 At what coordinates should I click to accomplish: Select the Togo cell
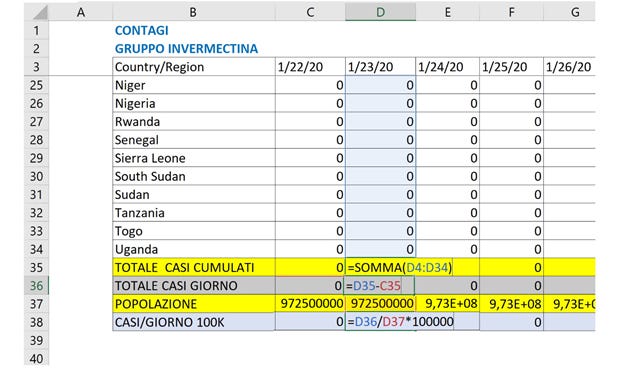coord(194,231)
